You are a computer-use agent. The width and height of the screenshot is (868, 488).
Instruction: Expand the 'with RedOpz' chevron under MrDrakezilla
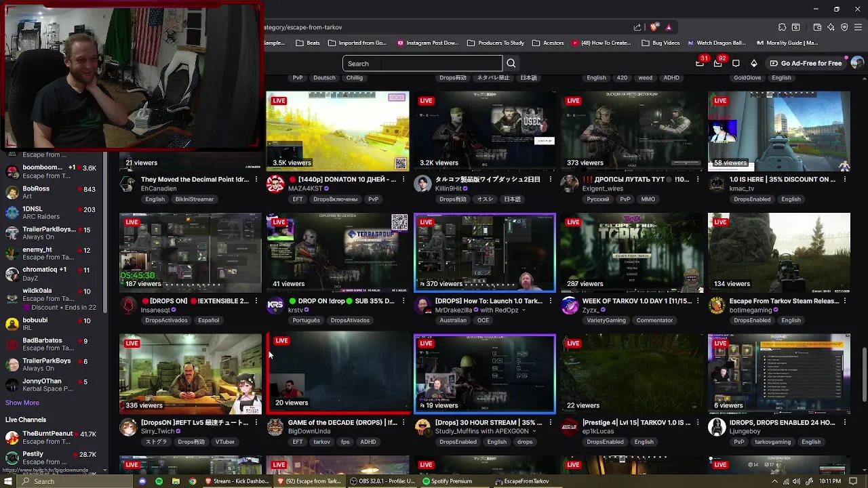click(524, 310)
